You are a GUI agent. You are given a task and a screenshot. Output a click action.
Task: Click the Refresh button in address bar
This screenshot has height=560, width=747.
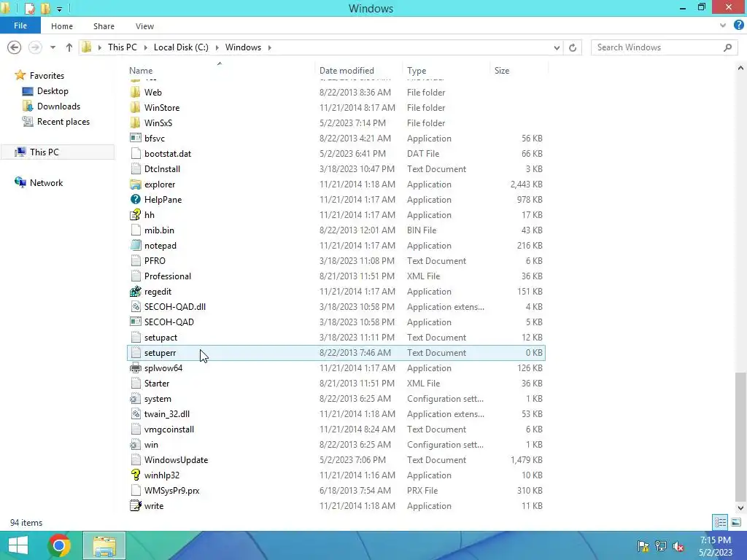[573, 47]
